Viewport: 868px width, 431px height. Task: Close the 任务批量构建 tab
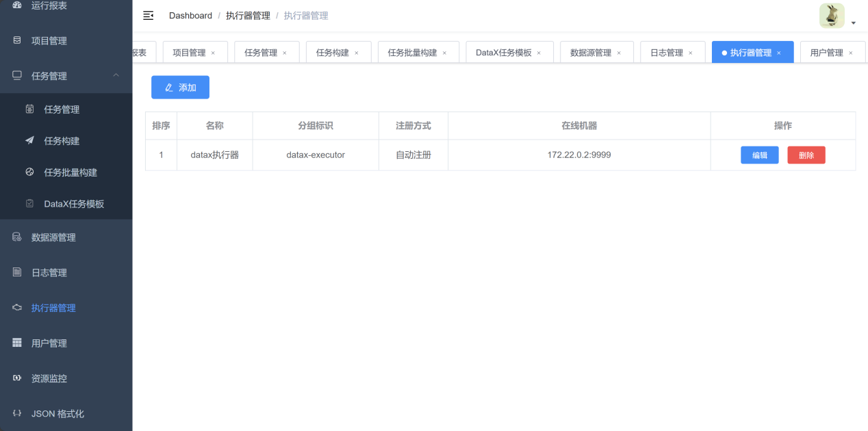444,53
